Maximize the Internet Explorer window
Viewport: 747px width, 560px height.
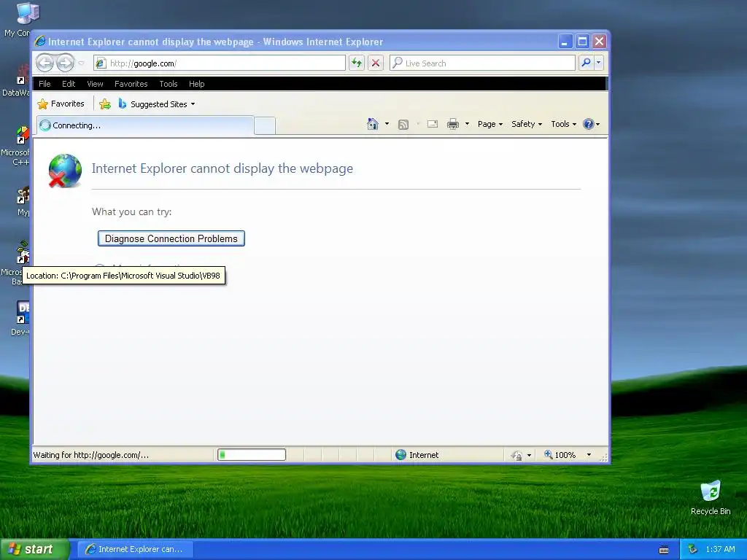582,42
